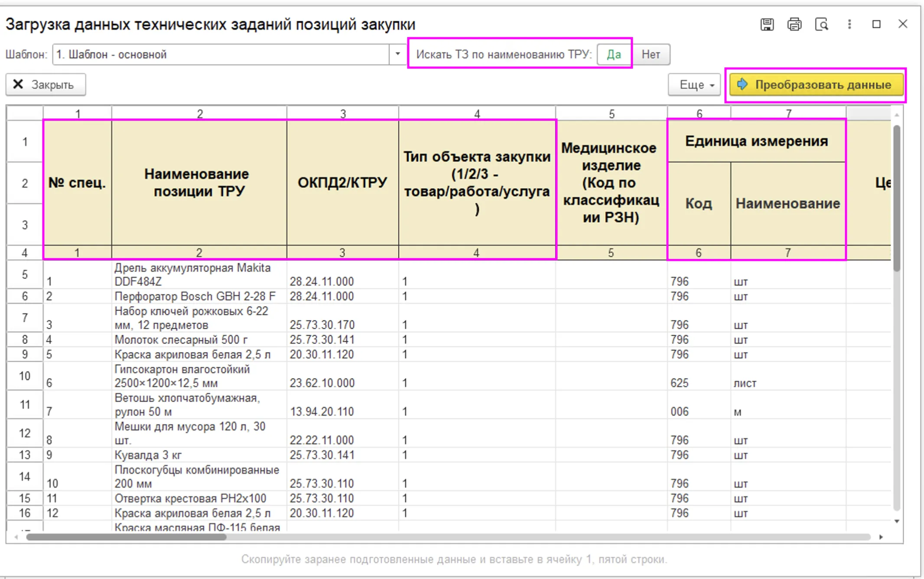Click the horizontal scrollbar thumb

pyautogui.click(x=126, y=537)
